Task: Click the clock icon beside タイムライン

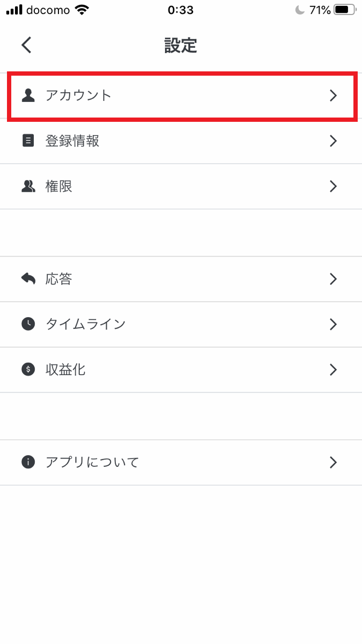Action: coord(28,324)
